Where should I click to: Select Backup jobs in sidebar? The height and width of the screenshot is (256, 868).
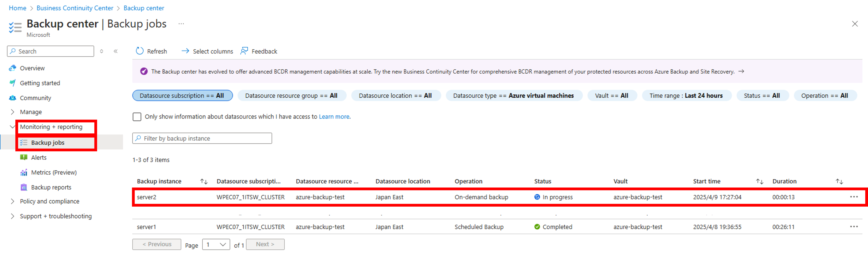pyautogui.click(x=47, y=142)
